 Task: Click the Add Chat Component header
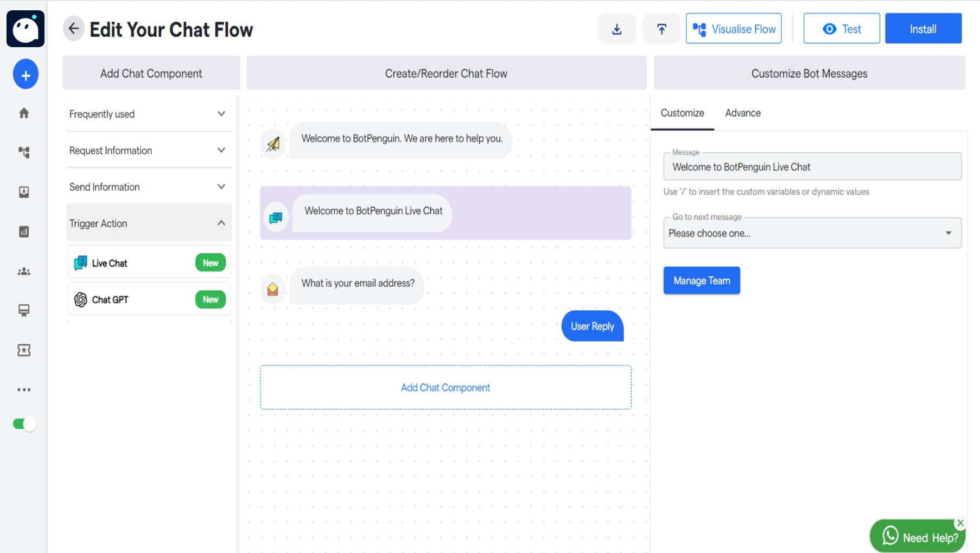[x=151, y=73]
